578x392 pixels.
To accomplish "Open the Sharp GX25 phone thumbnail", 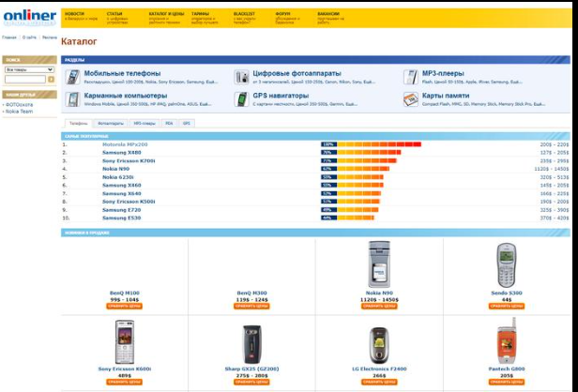I will 251,344.
